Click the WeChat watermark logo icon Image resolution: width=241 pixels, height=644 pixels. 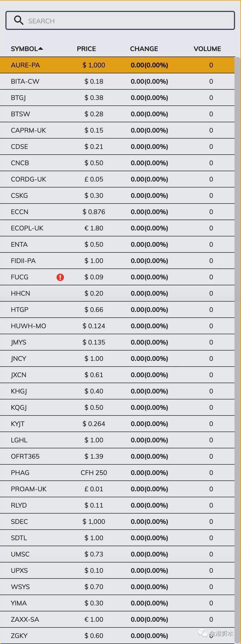(203, 633)
